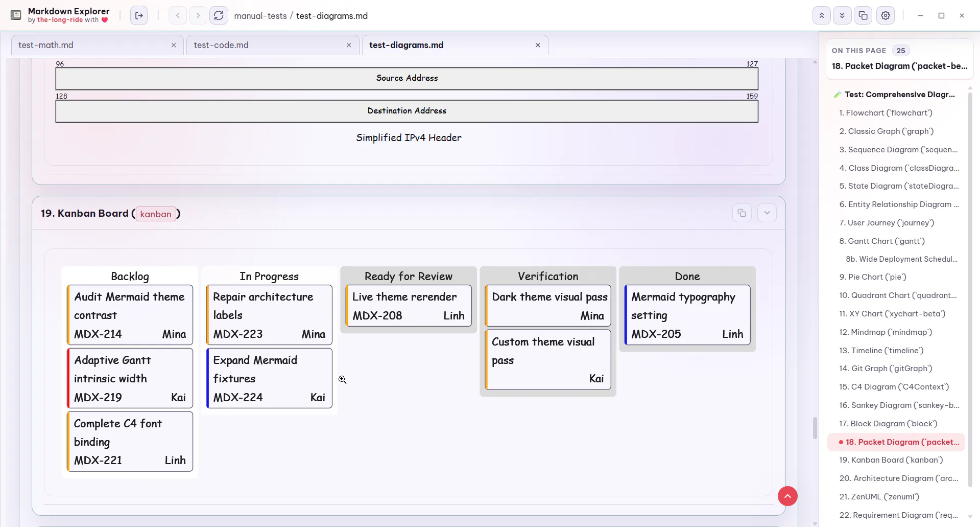Click the Test: Comprehensive Diagrams outline heading

pyautogui.click(x=895, y=95)
